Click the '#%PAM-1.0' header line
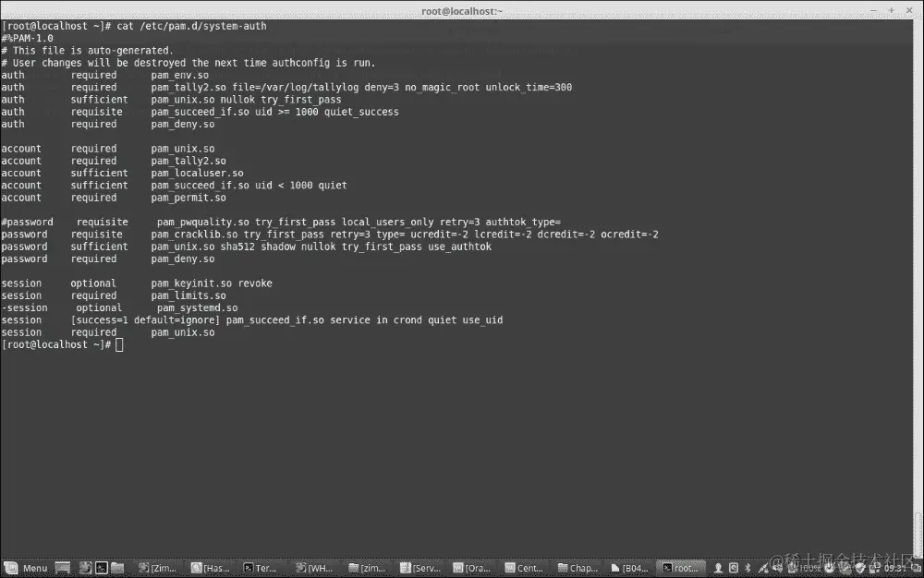This screenshot has height=578, width=924. coord(27,38)
